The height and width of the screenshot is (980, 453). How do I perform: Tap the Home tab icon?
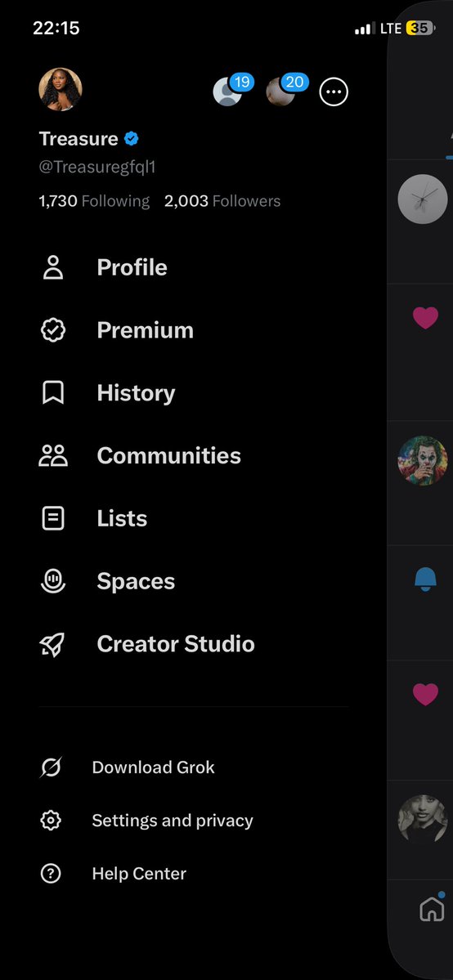pos(432,910)
